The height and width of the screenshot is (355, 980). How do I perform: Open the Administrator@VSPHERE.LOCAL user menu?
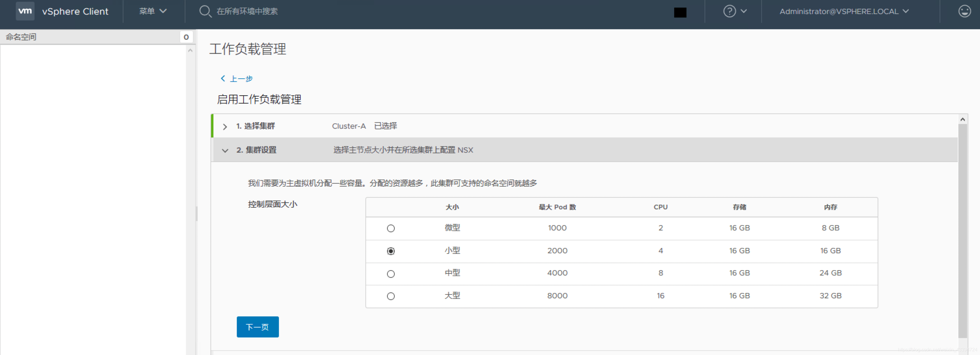844,11
